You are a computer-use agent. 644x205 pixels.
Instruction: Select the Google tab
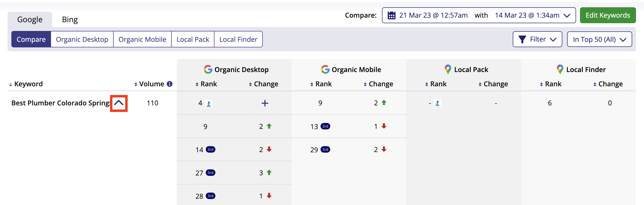tap(30, 20)
